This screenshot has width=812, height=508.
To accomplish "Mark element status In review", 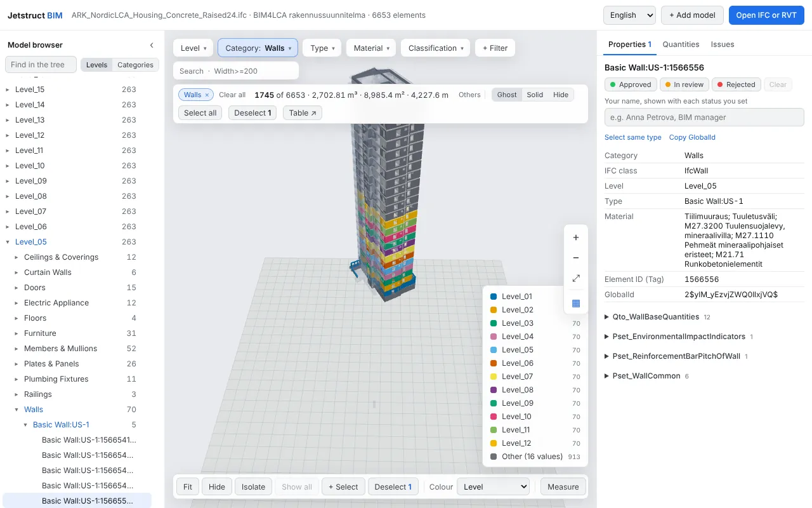I will click(x=684, y=84).
